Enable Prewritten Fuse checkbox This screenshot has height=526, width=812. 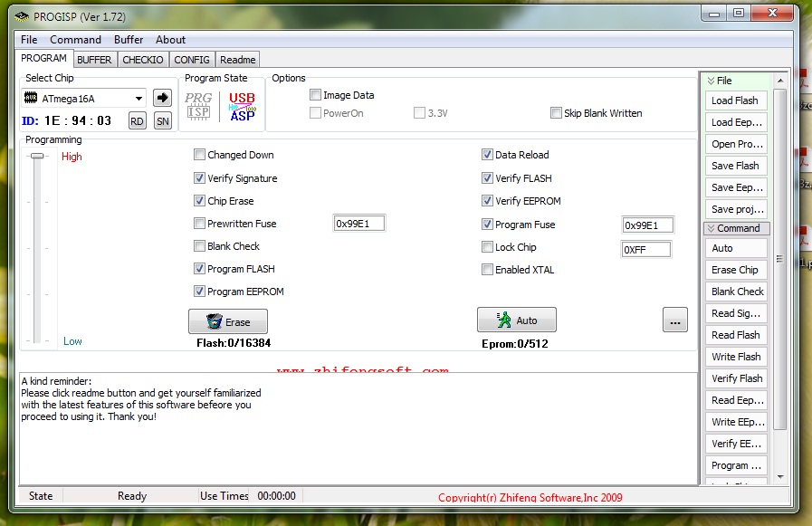click(x=199, y=223)
